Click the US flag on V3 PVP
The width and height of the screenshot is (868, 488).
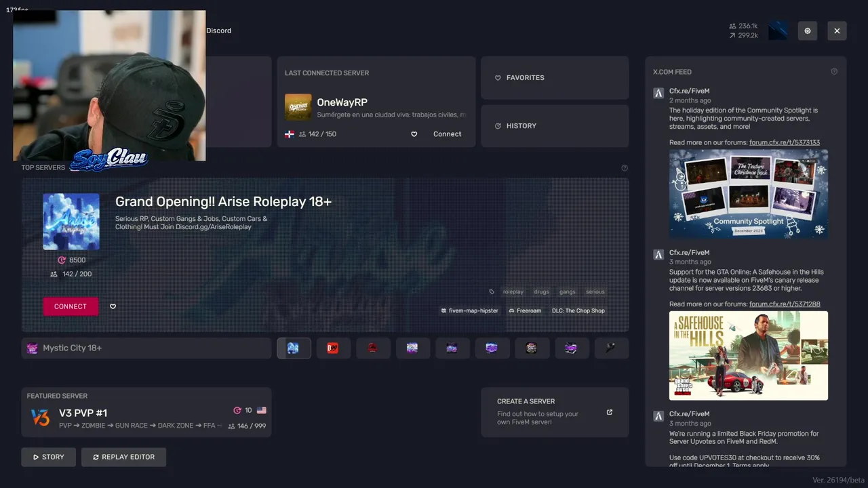[262, 411]
